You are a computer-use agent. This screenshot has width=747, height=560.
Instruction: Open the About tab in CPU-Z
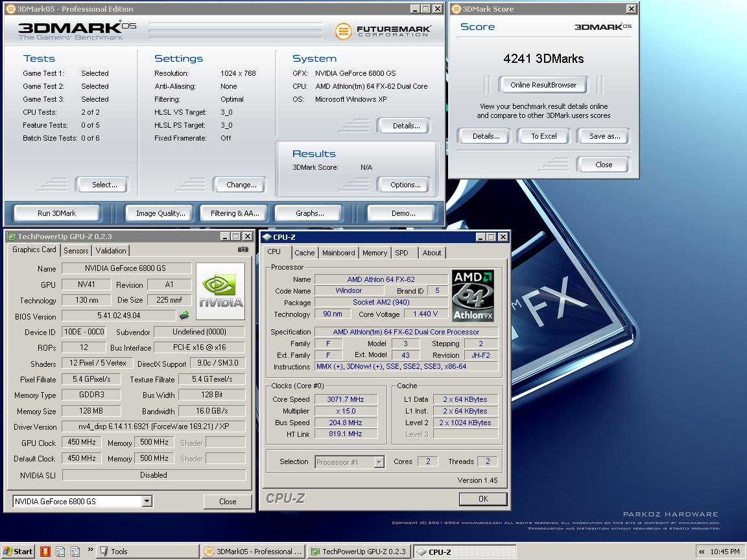[432, 253]
